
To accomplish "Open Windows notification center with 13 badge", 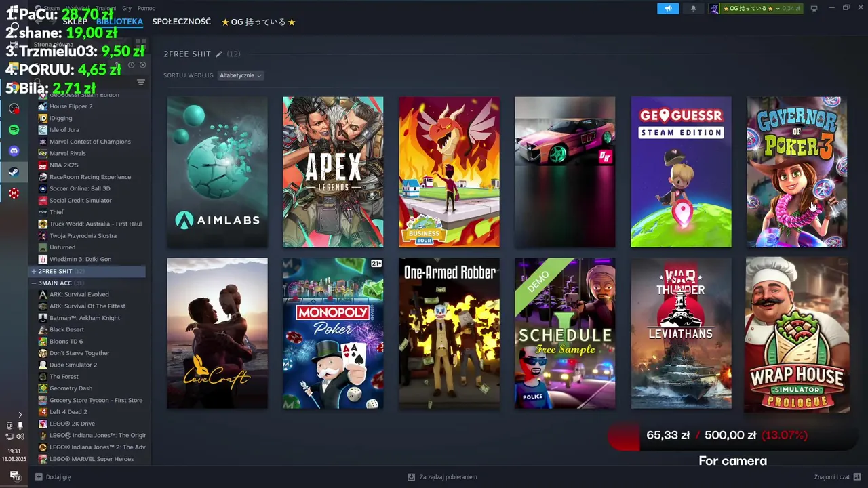I will [x=14, y=476].
